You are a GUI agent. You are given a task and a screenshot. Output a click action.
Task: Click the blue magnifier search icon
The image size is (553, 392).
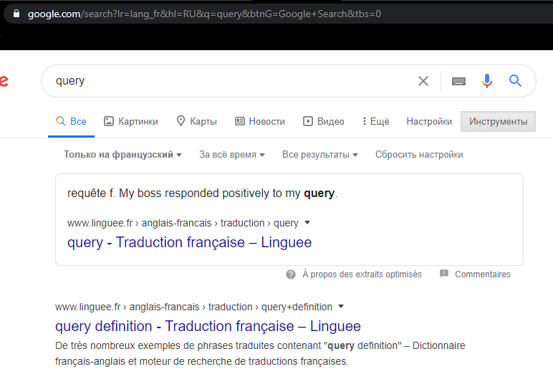click(x=515, y=81)
